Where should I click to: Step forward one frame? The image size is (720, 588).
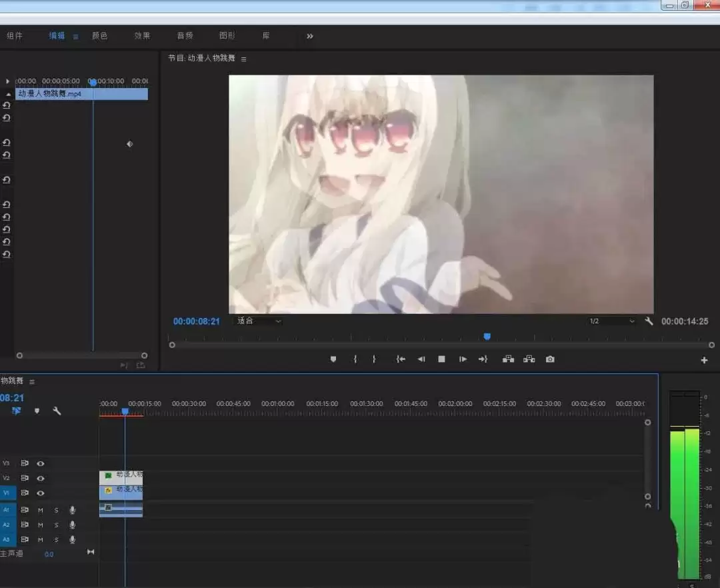[x=463, y=359]
